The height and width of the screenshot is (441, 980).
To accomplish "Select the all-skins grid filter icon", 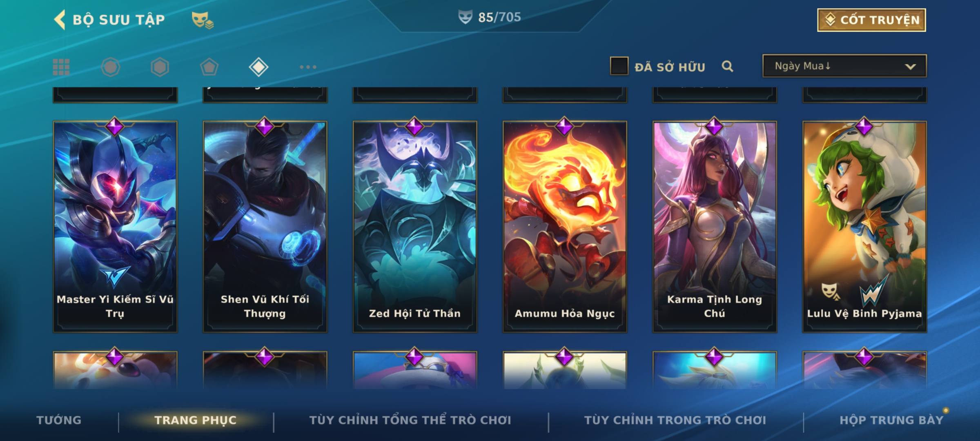I will [x=61, y=67].
